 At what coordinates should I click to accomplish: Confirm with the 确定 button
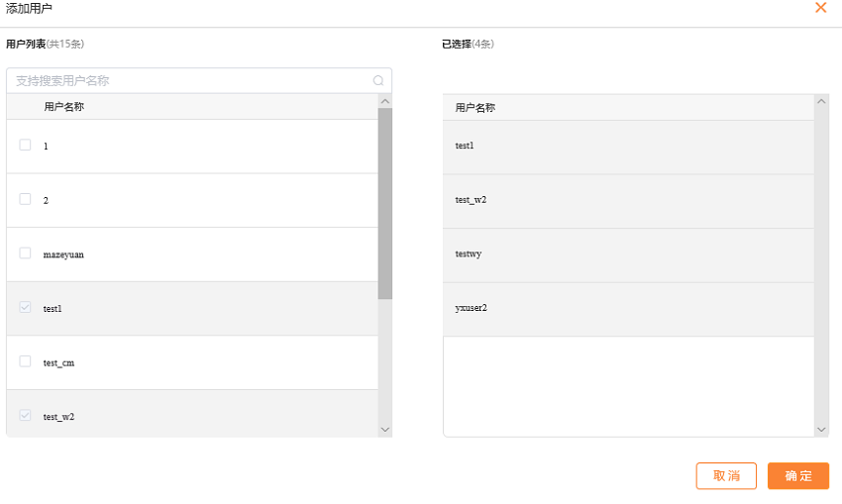coord(798,476)
